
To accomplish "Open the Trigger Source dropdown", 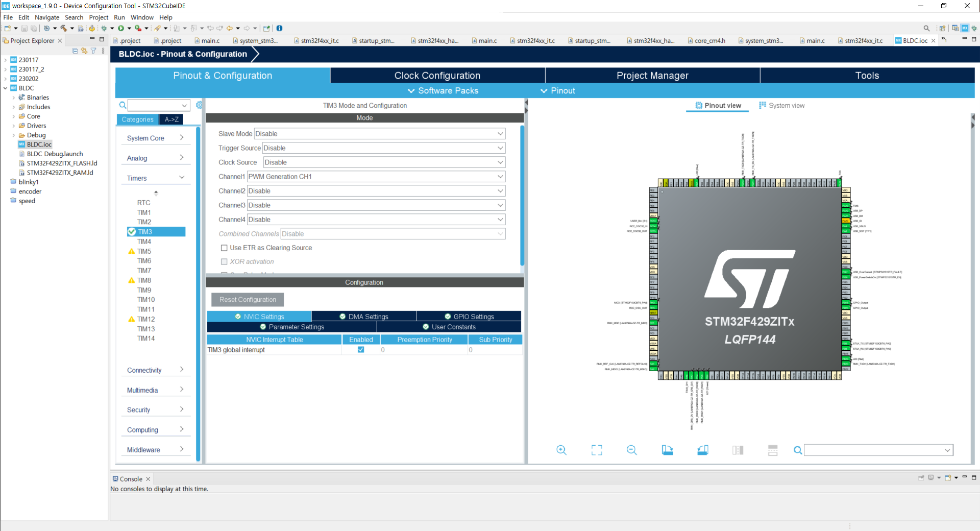I will click(x=383, y=148).
